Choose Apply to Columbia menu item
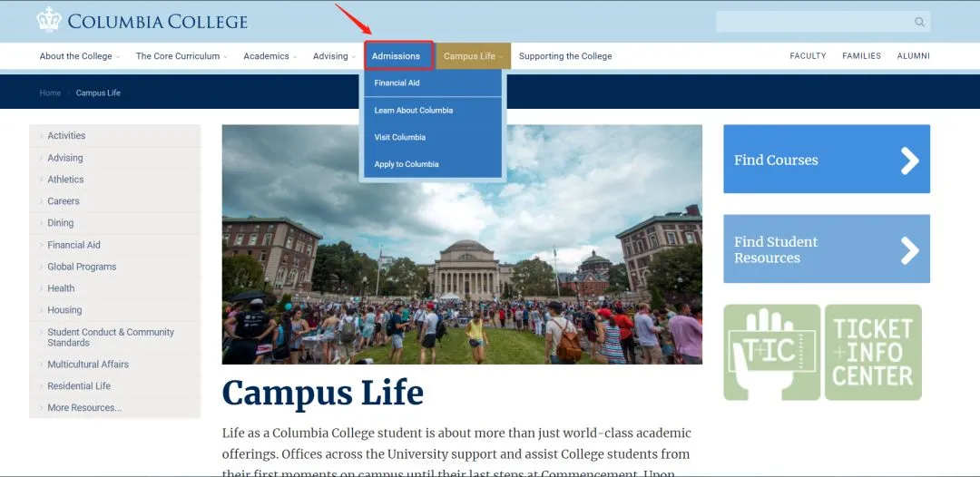 tap(407, 164)
